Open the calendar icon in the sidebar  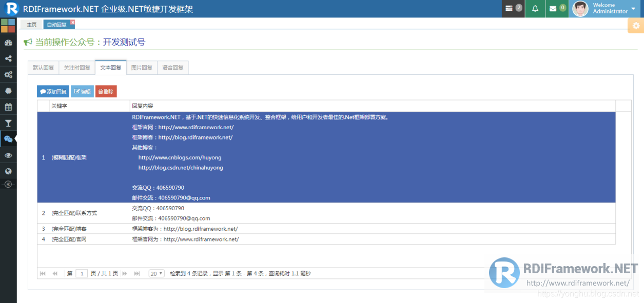pyautogui.click(x=8, y=107)
